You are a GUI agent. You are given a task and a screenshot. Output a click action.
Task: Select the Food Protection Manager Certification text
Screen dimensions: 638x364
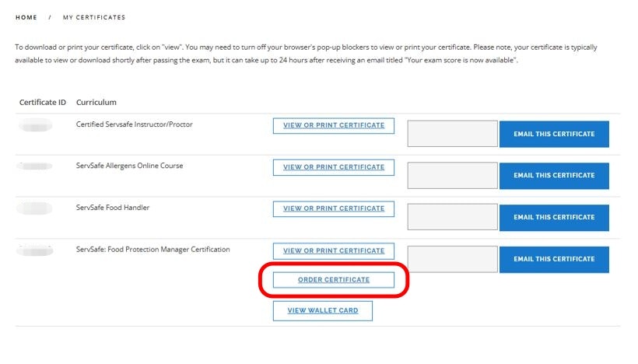[153, 250]
